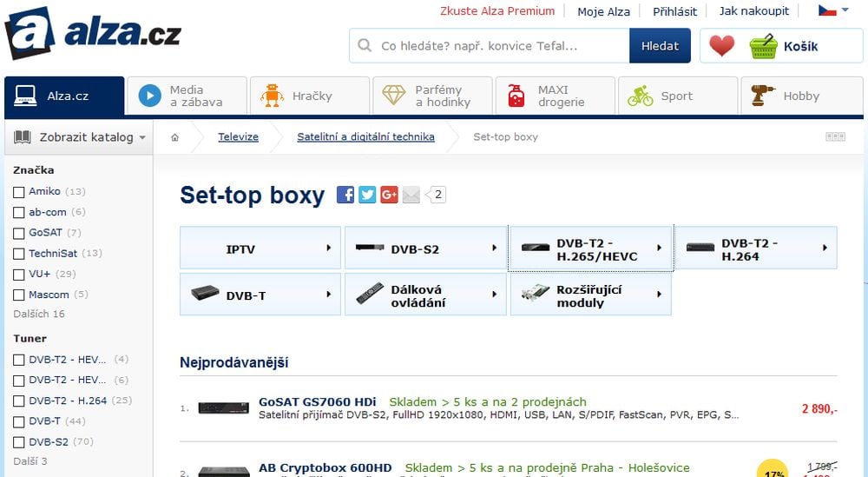868x477 pixels.
Task: Open the Moje Alza link
Action: click(x=603, y=11)
